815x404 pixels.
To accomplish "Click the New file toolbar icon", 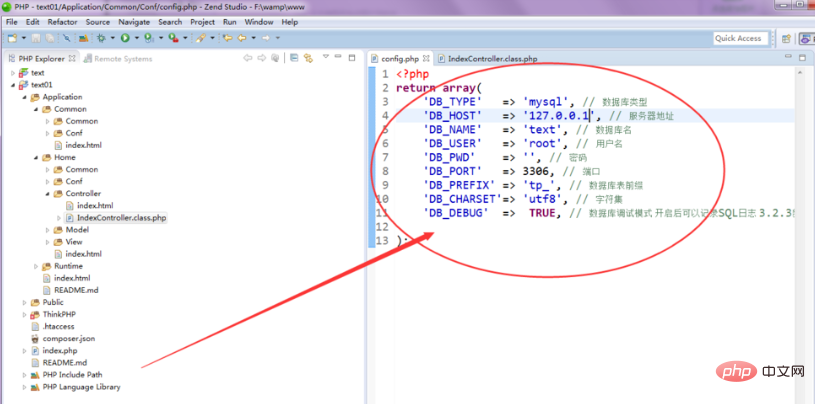I will tap(11, 38).
